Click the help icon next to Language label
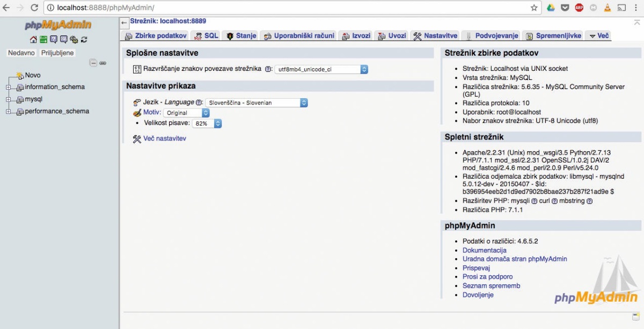644x329 pixels. coord(199,103)
